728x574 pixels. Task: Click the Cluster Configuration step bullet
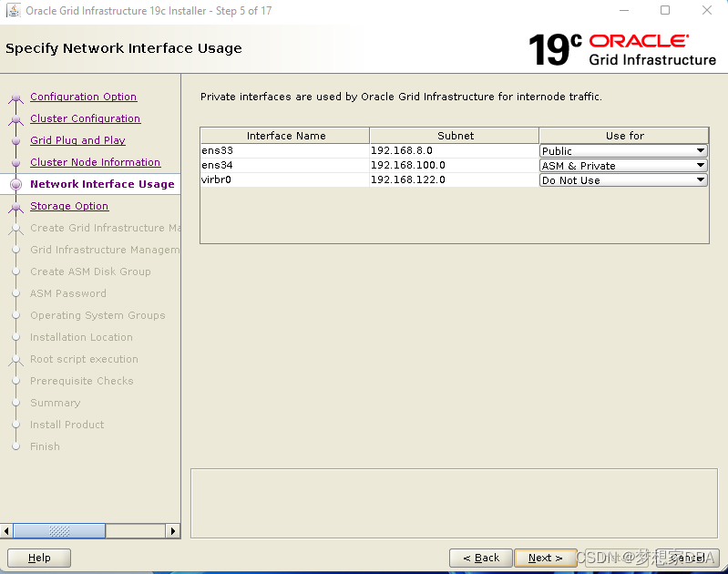click(15, 119)
